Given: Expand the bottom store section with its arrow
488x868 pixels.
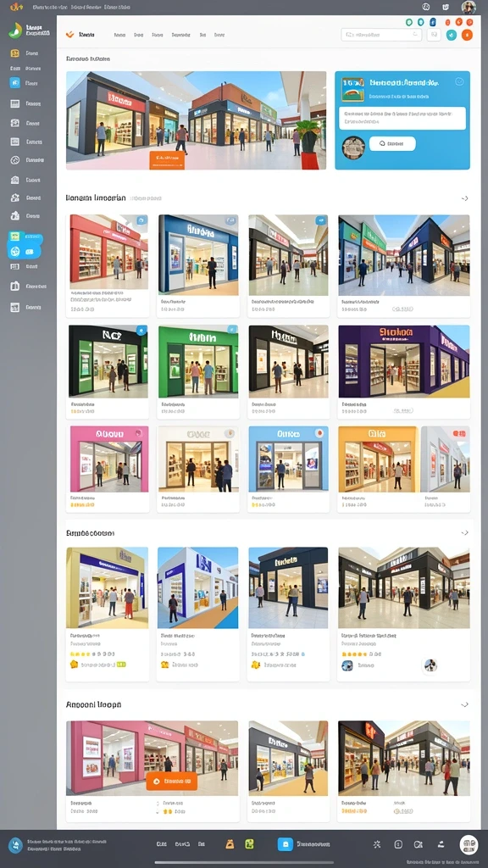Looking at the screenshot, I should point(465,704).
